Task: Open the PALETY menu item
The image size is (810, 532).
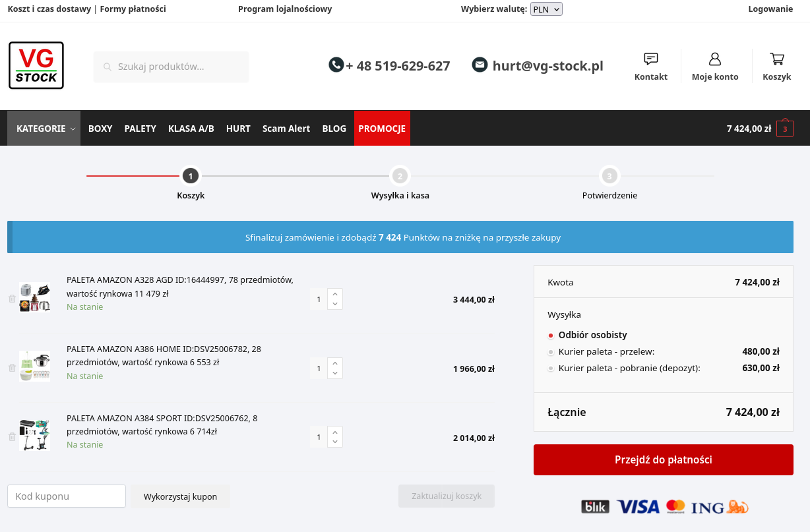Action: click(140, 129)
